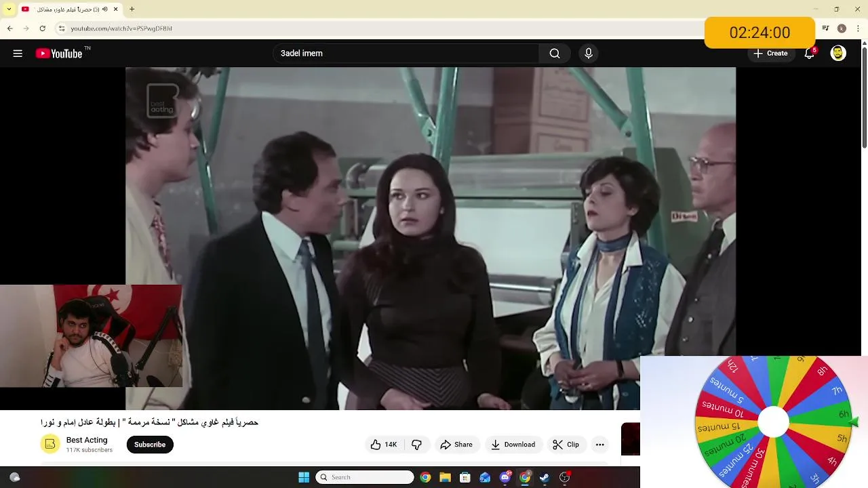
Task: Subscribe to Best Acting channel
Action: (x=150, y=445)
